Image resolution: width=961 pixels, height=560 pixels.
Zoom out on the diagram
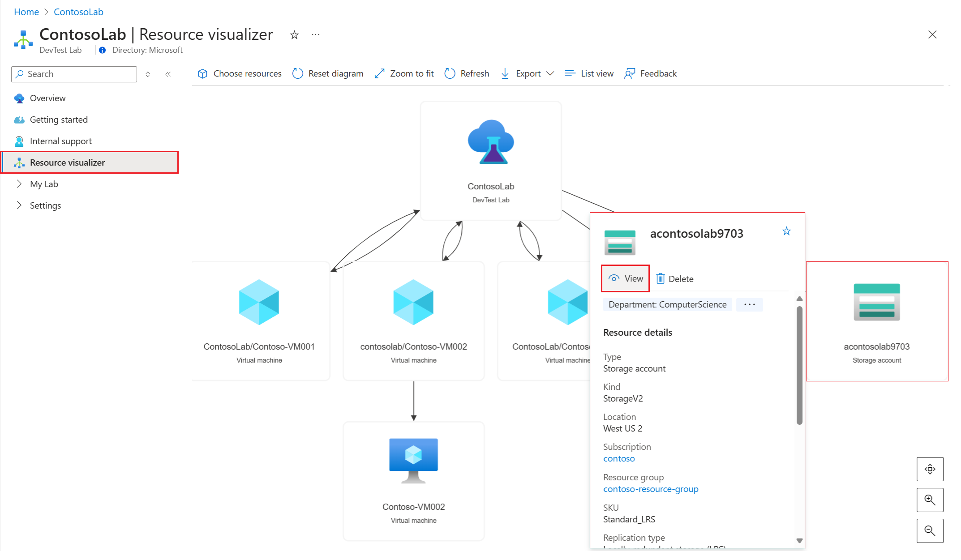pyautogui.click(x=930, y=531)
